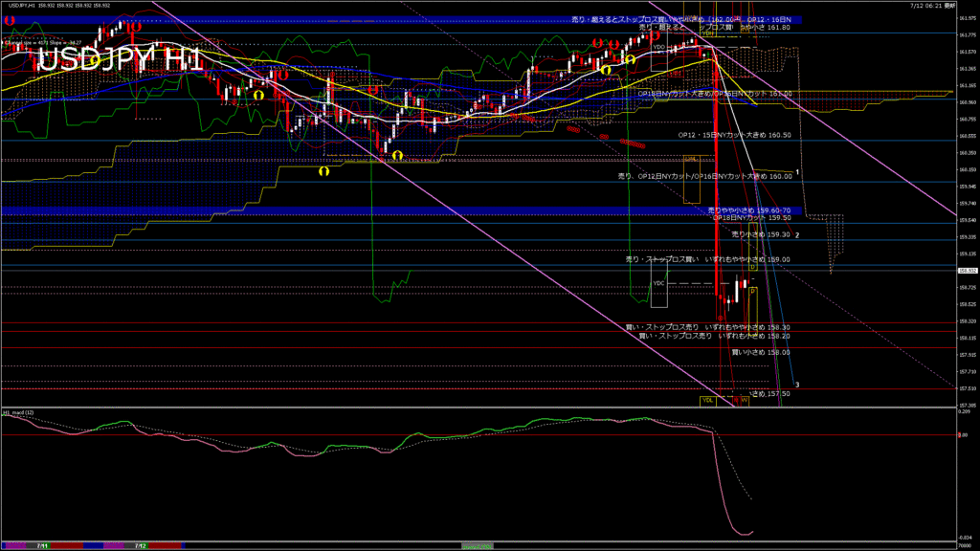This screenshot has height=551, width=980.
Task: Select the white number 3 wave marker
Action: 797,385
